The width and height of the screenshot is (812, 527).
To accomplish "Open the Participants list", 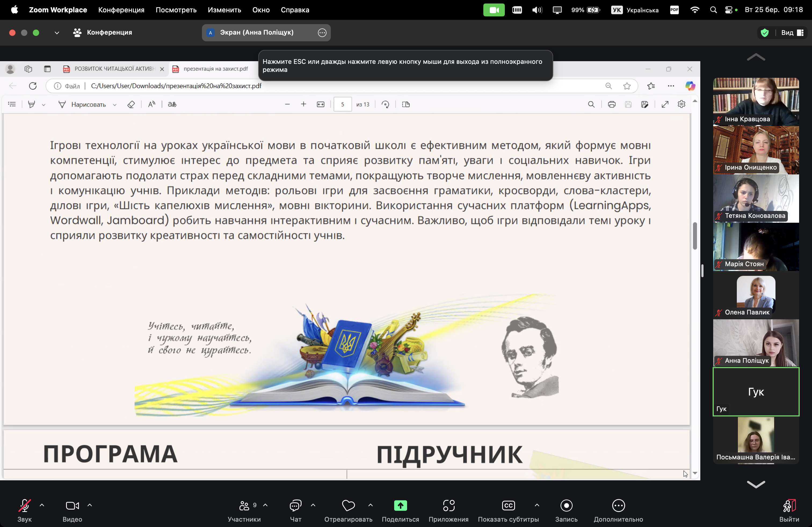I will (244, 506).
